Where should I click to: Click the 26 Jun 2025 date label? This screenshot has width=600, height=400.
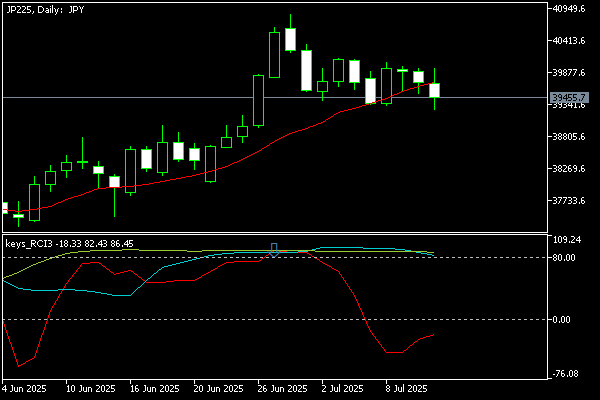tap(282, 389)
